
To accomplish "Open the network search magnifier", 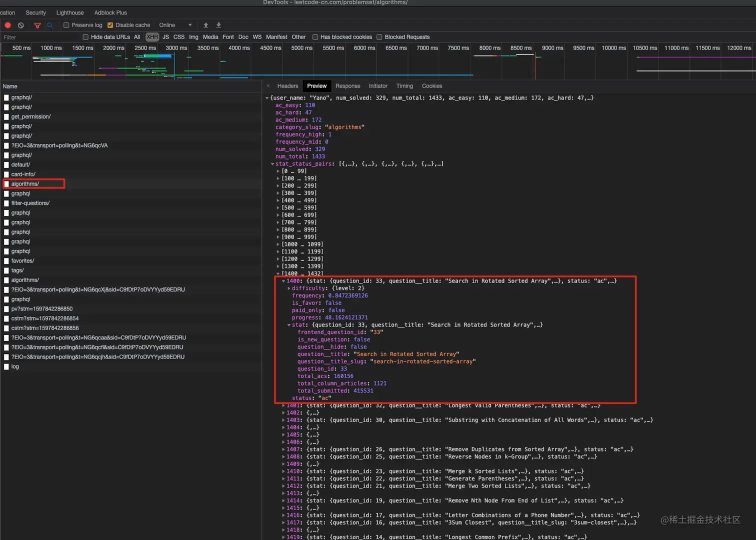I will 50,25.
